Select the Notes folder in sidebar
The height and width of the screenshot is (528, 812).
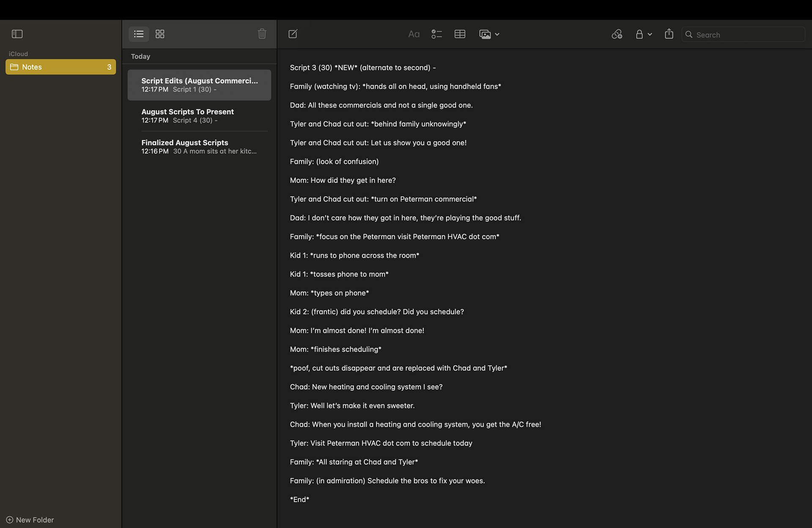click(60, 67)
